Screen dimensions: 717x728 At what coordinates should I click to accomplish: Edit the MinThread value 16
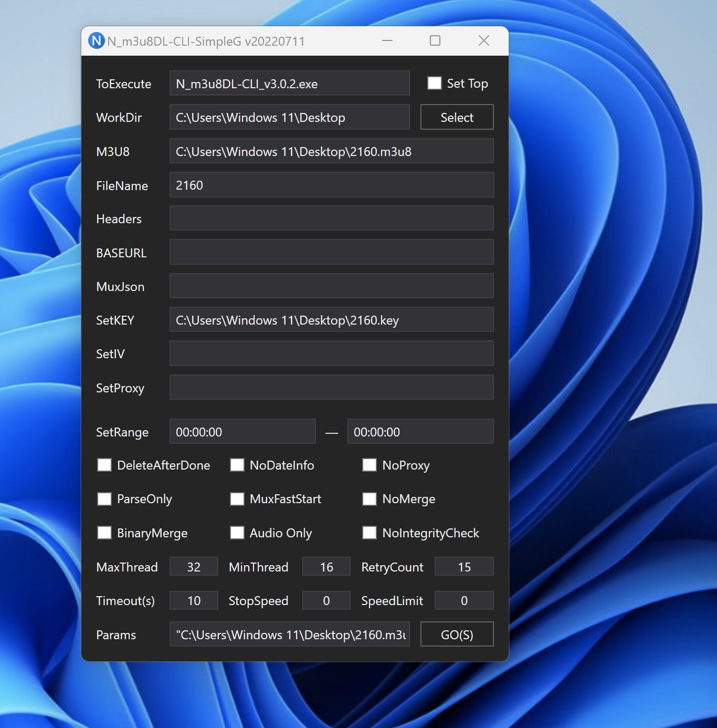point(326,566)
